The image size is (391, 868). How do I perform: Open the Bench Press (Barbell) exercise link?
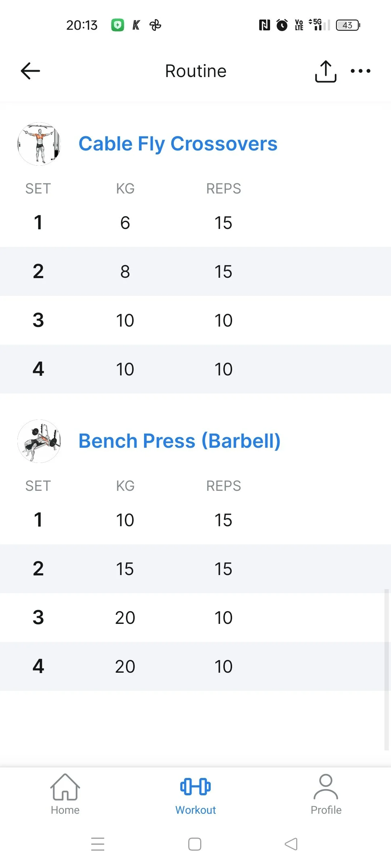coord(179,441)
